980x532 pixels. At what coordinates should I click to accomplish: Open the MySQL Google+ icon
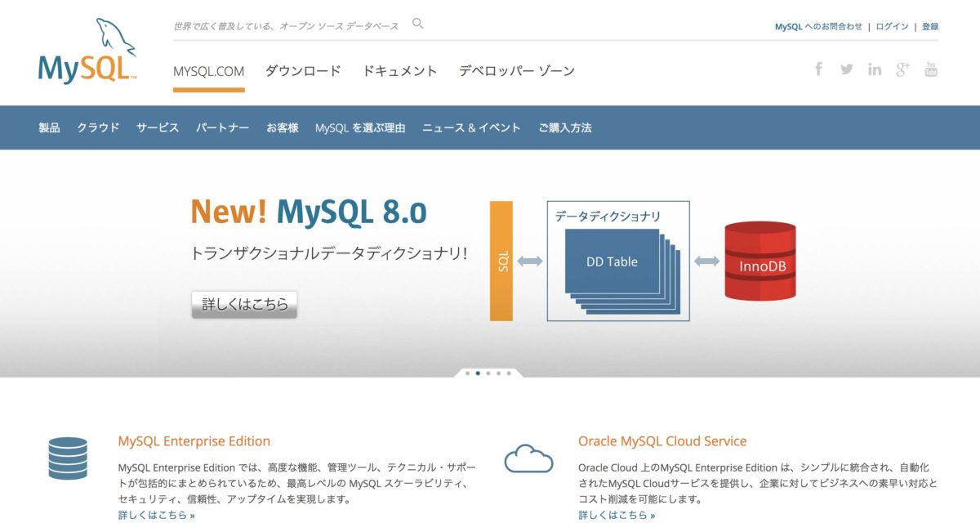[902, 69]
